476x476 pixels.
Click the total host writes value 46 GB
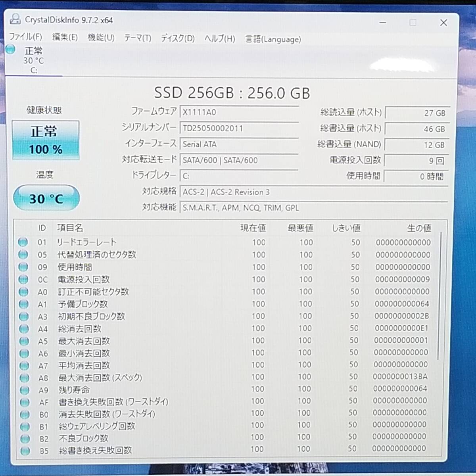pos(416,129)
